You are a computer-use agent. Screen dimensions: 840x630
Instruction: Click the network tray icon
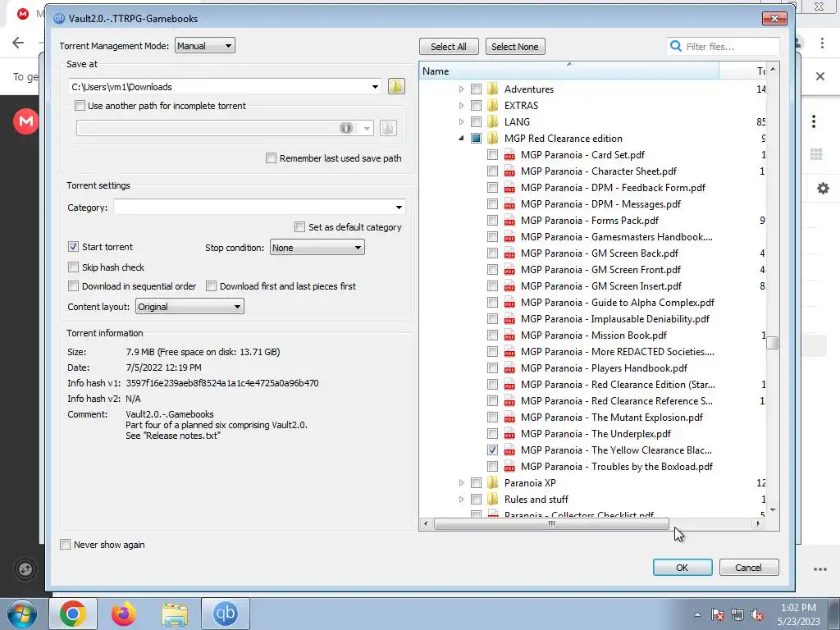coord(737,614)
